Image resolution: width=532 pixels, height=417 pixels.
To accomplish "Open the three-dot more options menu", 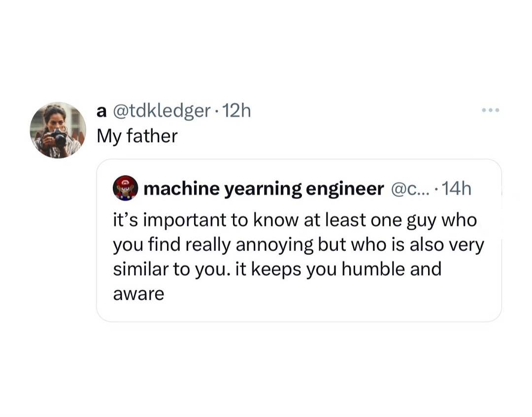I will click(490, 110).
